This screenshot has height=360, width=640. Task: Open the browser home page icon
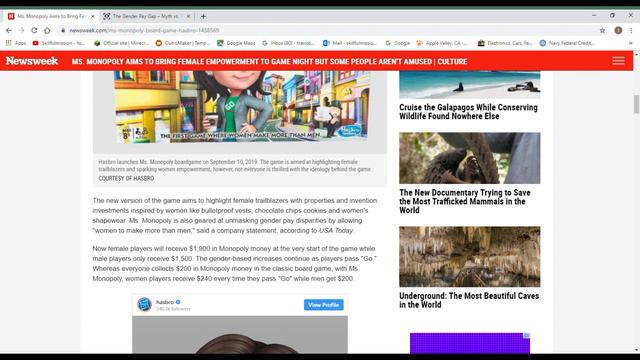[47, 30]
